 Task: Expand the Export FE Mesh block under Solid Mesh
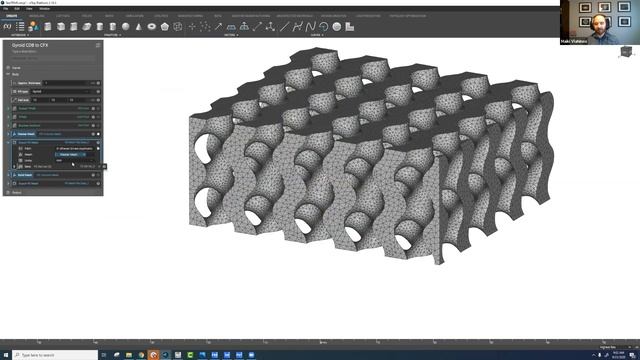[8, 184]
